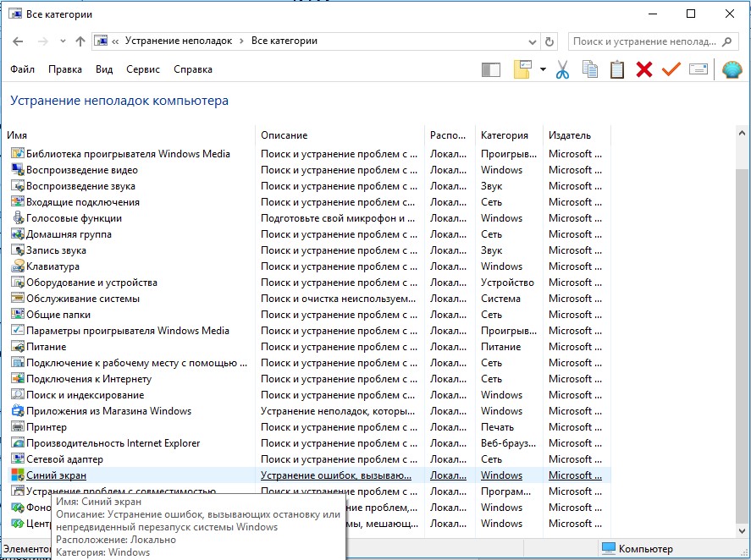Click the Refresh button

point(549,42)
